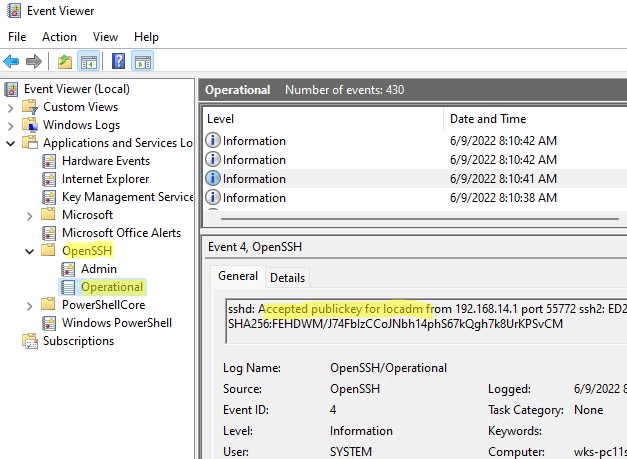Viewport: 627px width, 459px height.
Task: Click the Number of events: 430 header text
Action: (x=344, y=90)
